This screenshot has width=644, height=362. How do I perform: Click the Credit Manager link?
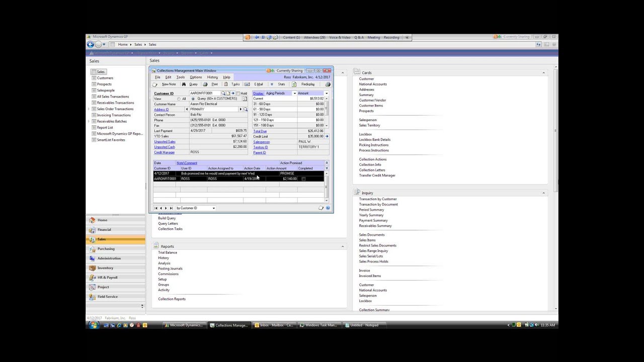(x=165, y=152)
